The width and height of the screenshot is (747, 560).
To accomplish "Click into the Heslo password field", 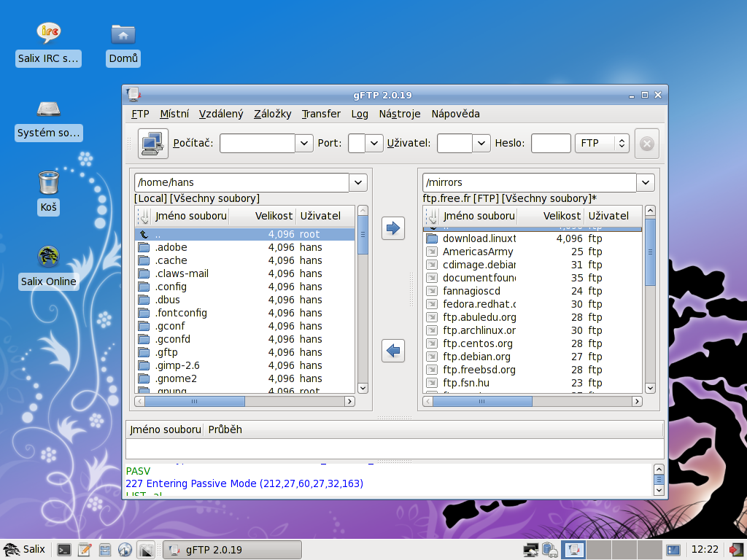I will click(551, 144).
